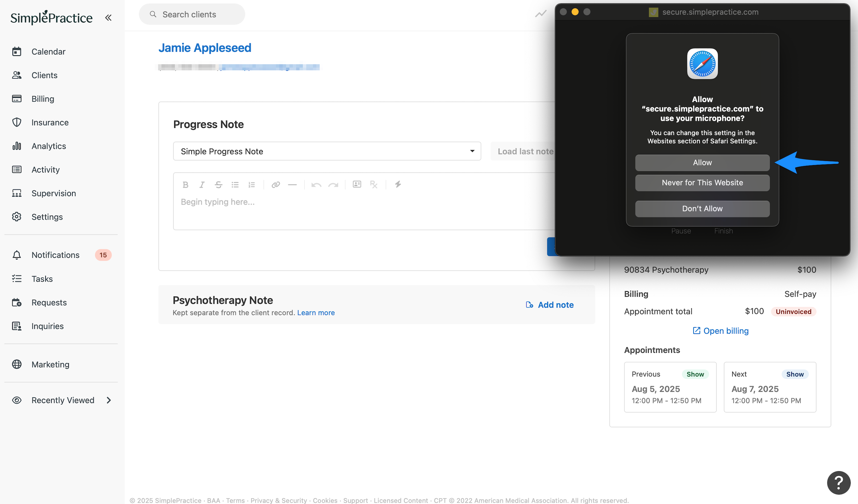Click the undo arrow icon
Image resolution: width=858 pixels, height=504 pixels.
(316, 185)
